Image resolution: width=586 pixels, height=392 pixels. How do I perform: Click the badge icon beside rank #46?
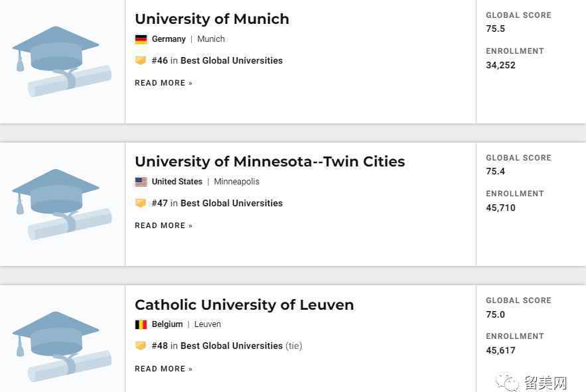click(141, 60)
